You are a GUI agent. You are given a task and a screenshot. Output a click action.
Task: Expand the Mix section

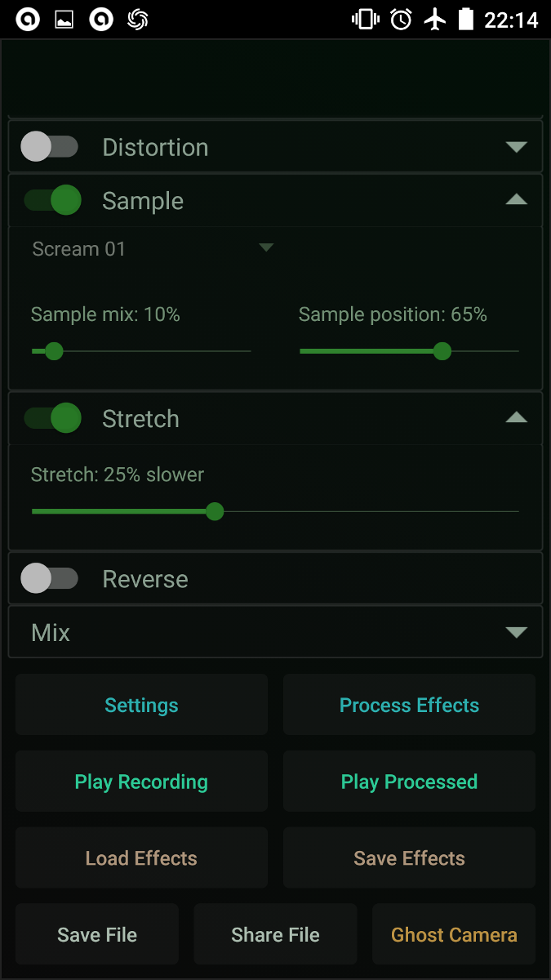pos(275,632)
